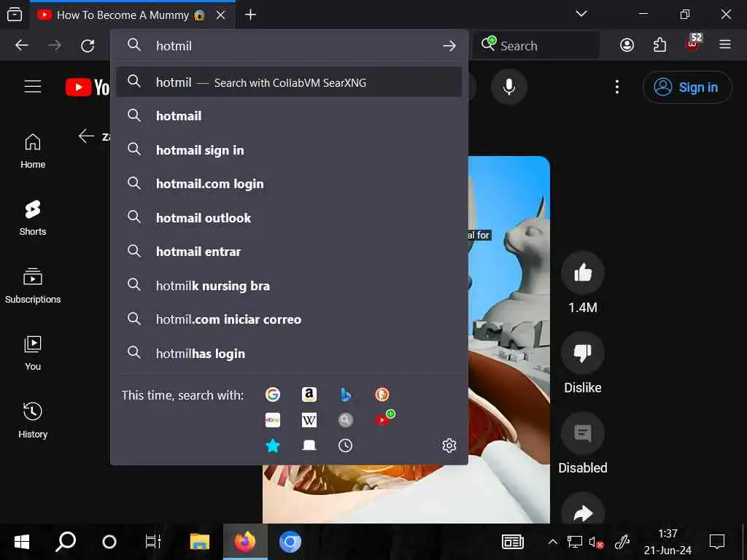Search this time with DuckDuckGo
Screen dimensions: 747x560
[x=382, y=394]
